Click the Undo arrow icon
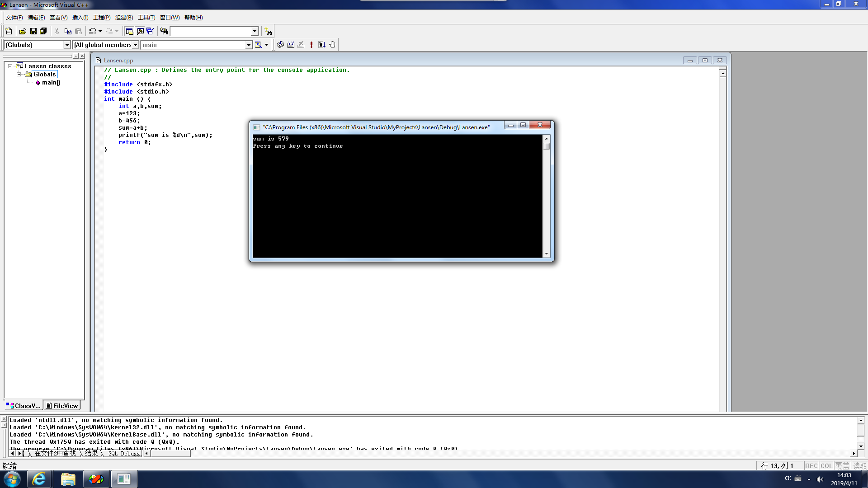This screenshot has height=488, width=868. (92, 31)
